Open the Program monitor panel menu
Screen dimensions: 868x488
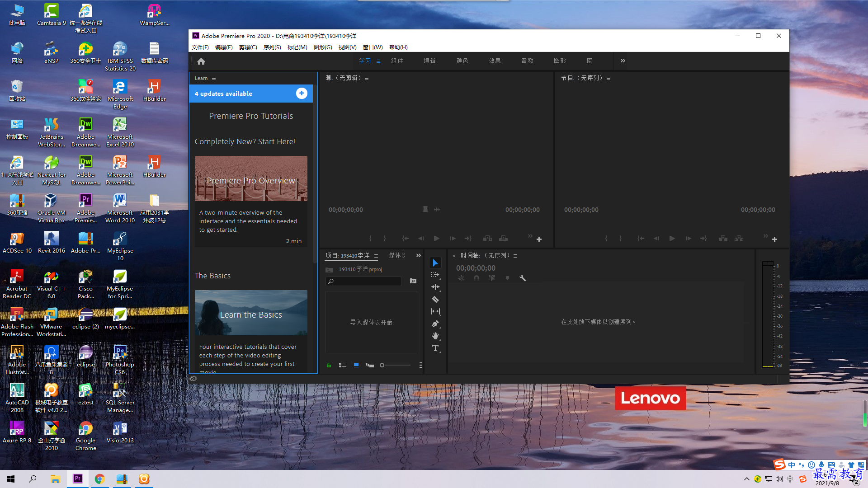[609, 78]
